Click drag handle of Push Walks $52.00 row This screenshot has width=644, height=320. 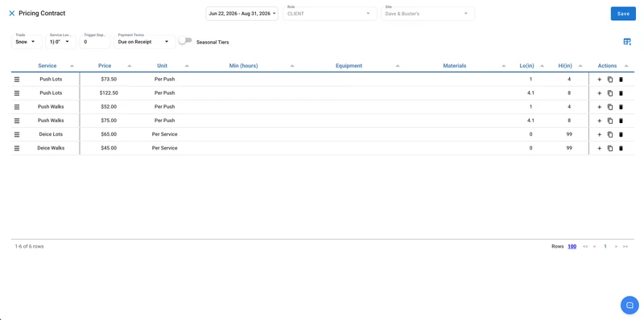coord(17,107)
